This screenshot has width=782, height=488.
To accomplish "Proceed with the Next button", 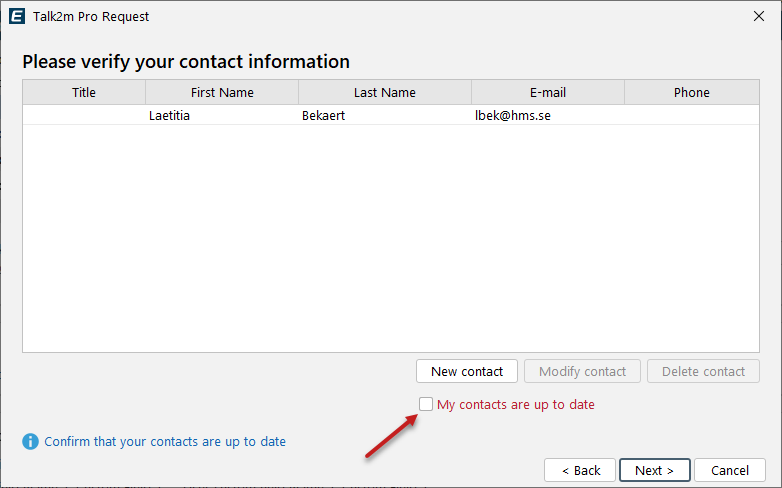I will pyautogui.click(x=654, y=470).
